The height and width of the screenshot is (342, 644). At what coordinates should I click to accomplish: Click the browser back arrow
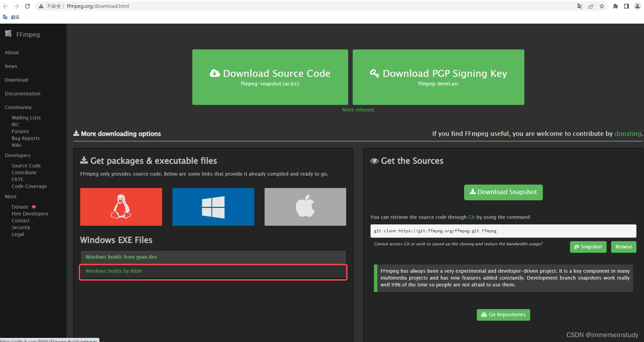tap(5, 6)
